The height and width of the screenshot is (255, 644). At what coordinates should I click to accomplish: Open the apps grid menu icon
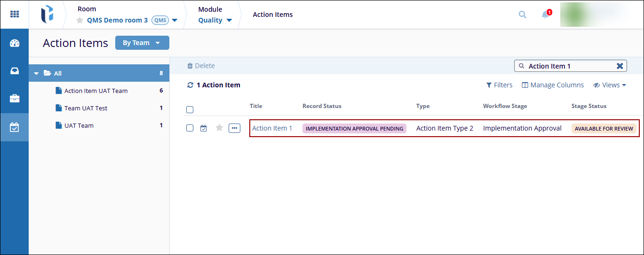tap(15, 14)
